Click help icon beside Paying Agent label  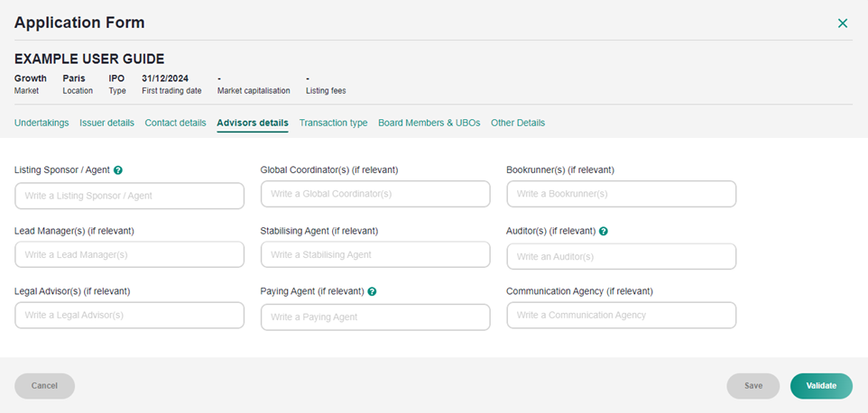[372, 291]
